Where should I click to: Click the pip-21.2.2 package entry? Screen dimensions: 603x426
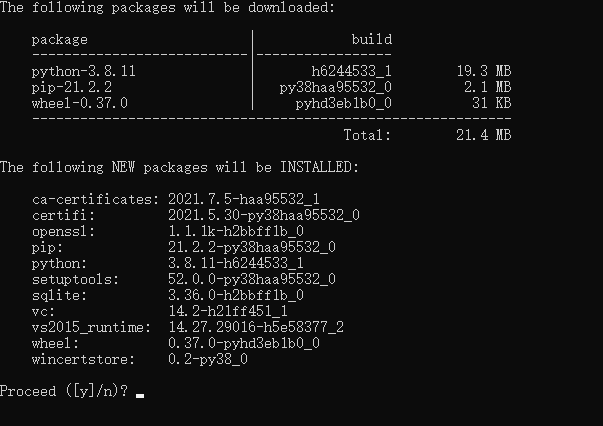[72, 87]
